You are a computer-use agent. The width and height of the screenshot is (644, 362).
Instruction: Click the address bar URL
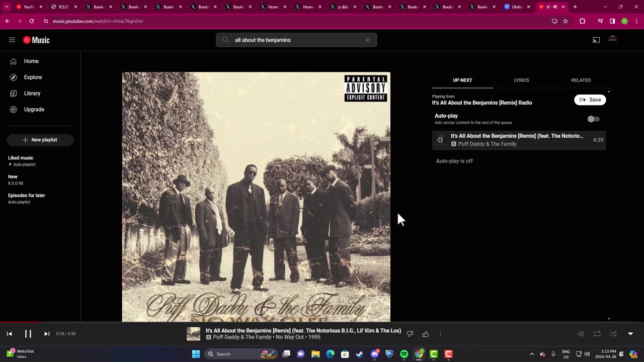(98, 21)
